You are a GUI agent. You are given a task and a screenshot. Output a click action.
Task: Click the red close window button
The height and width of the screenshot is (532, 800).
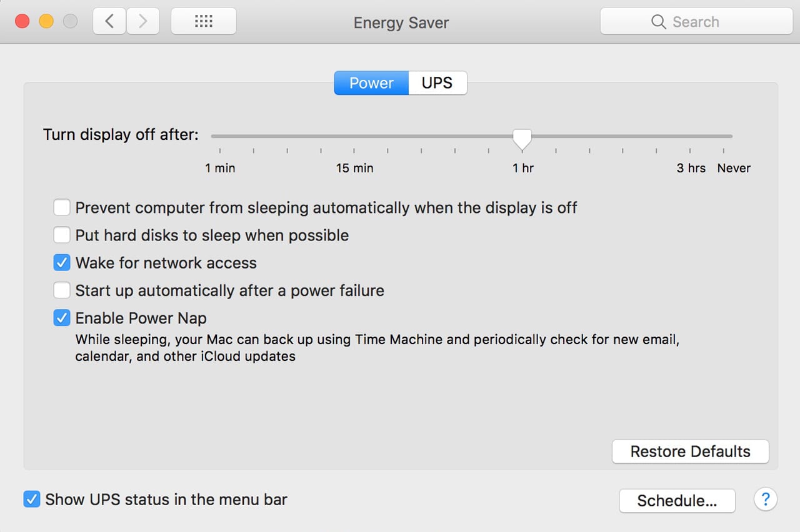[22, 22]
